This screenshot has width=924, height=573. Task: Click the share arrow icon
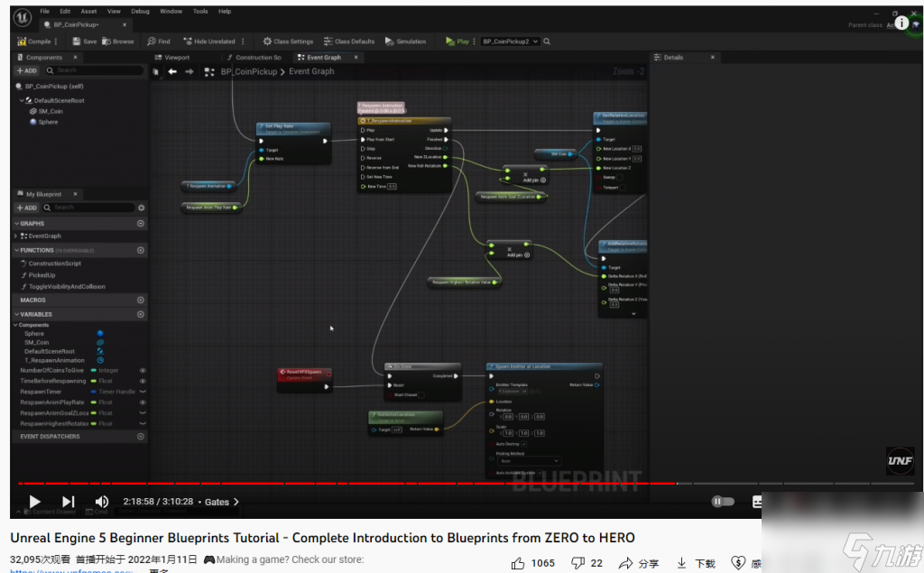[x=625, y=564]
